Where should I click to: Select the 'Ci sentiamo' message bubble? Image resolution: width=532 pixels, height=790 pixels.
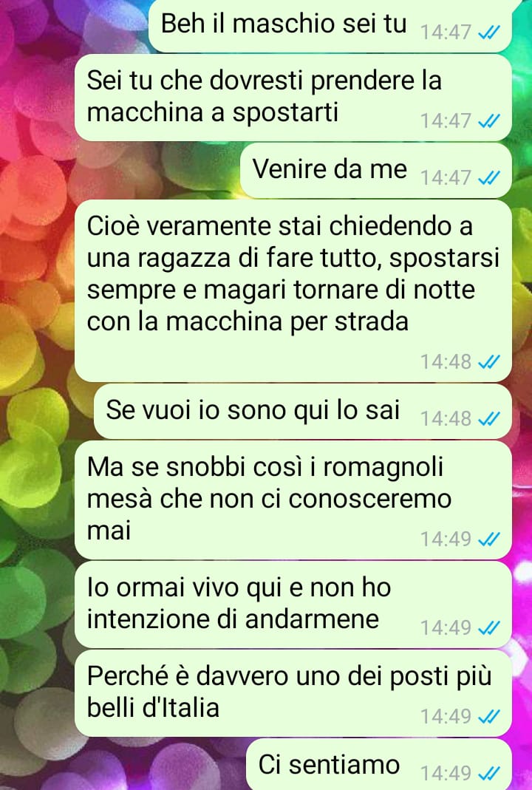pos(379,765)
